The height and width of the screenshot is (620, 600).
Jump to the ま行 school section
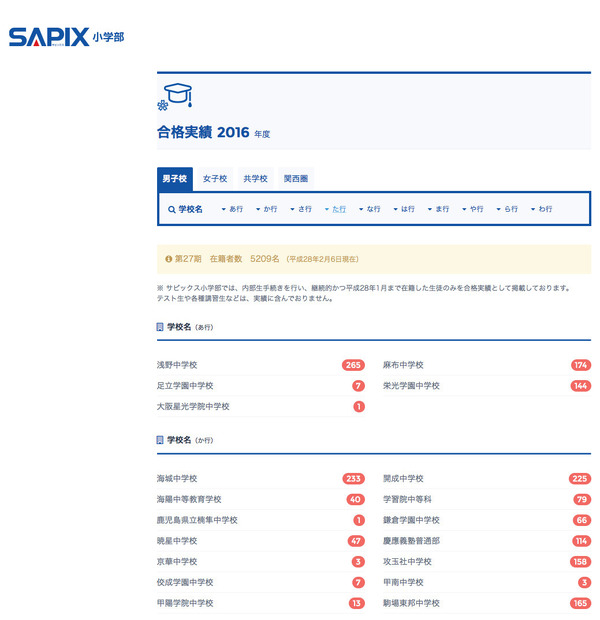point(439,209)
